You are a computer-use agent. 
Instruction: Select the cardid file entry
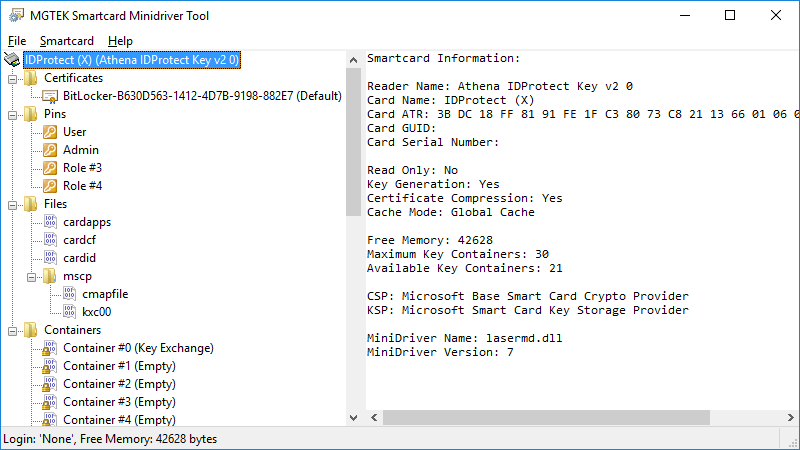point(80,258)
